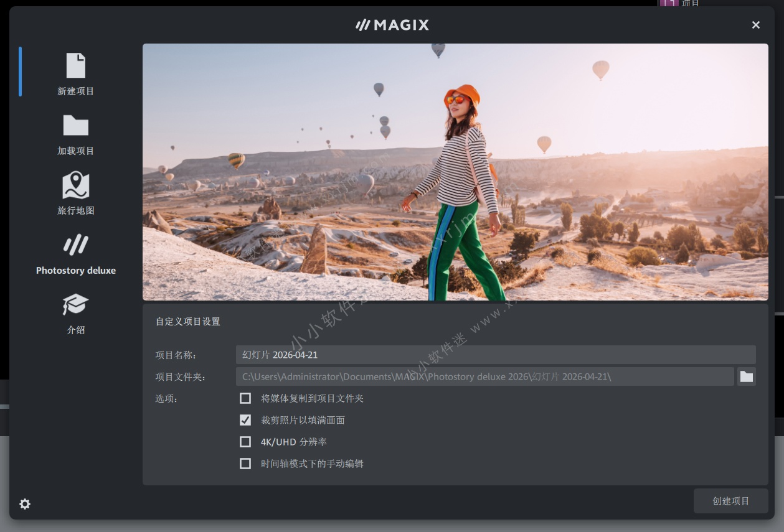The image size is (784, 532).
Task: Enable 将媒体复制到项目文件夹 checkbox
Action: click(245, 398)
